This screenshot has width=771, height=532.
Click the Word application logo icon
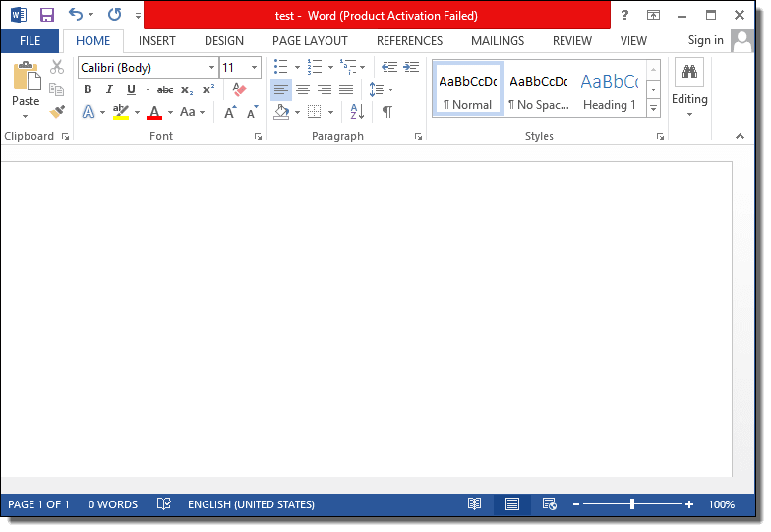[x=19, y=15]
